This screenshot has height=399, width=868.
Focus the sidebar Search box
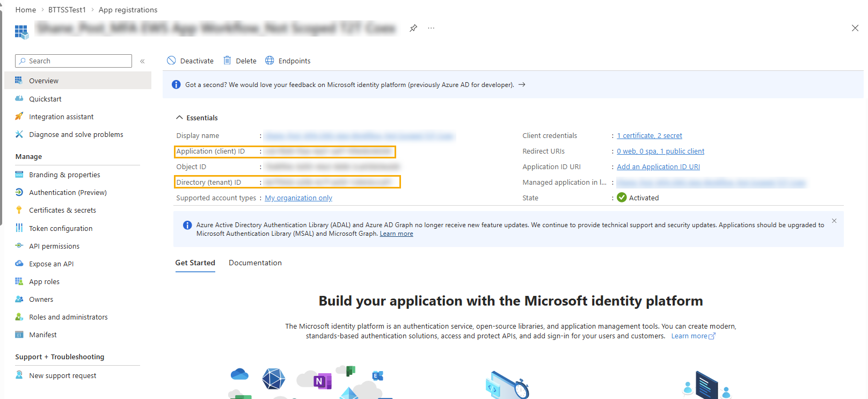(x=74, y=61)
